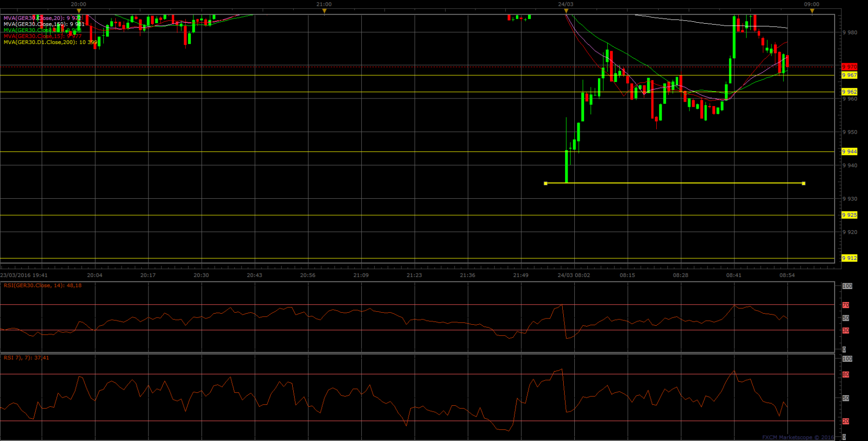This screenshot has width=868, height=441.
Task: Click the yellow 9 944 price level label
Action: tap(849, 152)
